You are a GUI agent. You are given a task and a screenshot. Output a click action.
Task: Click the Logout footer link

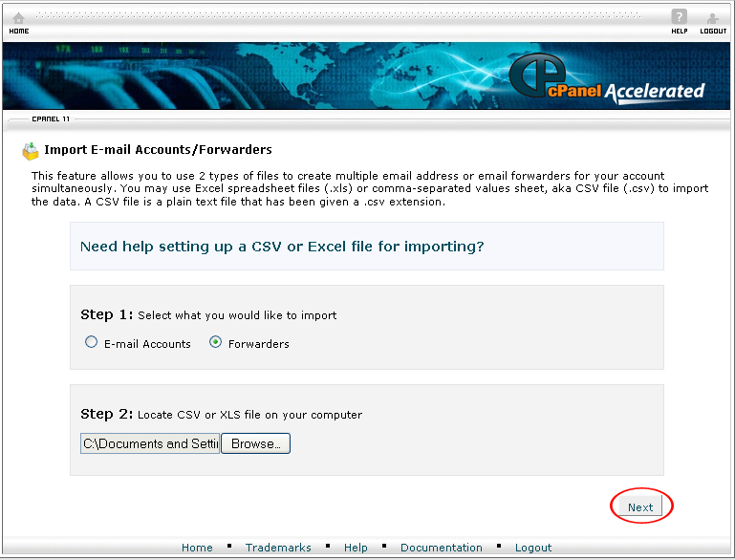pos(533,548)
